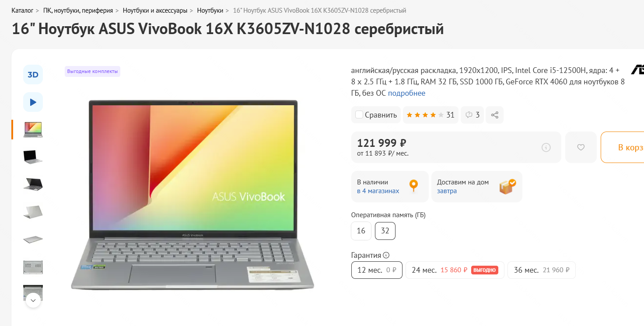Add laptop to favorites with heart icon
The height and width of the screenshot is (326, 644).
click(581, 147)
